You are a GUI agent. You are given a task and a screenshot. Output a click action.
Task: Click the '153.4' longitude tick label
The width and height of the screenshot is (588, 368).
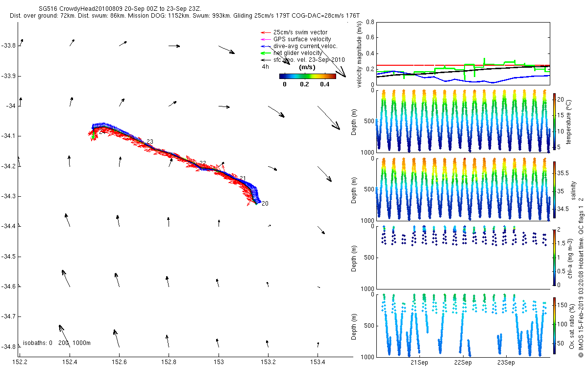click(318, 362)
